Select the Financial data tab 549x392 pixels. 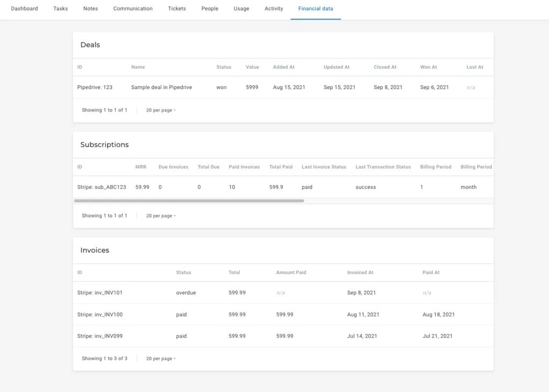(315, 9)
